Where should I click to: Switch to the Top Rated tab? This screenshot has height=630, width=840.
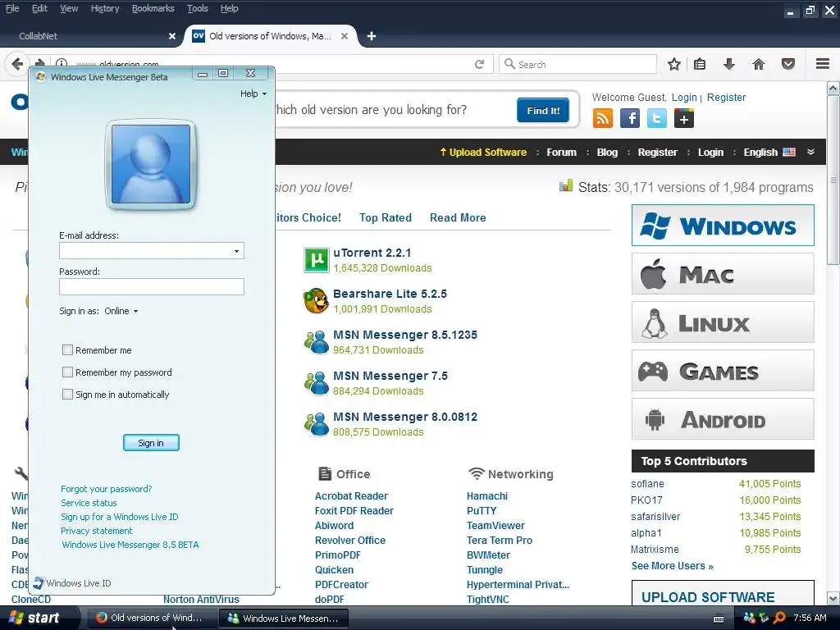pos(386,217)
